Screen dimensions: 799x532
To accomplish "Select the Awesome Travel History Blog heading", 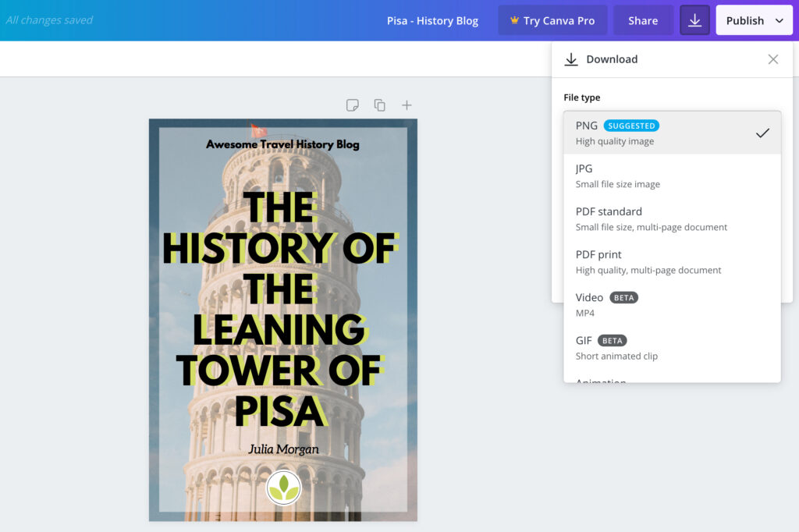I will 282,144.
